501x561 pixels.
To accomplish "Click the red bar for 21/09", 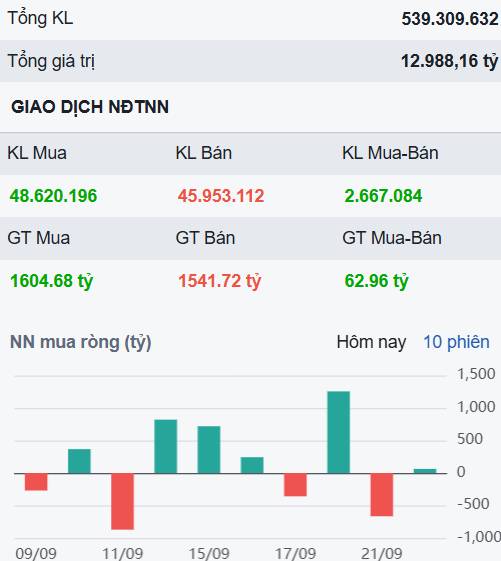I will 382,495.
